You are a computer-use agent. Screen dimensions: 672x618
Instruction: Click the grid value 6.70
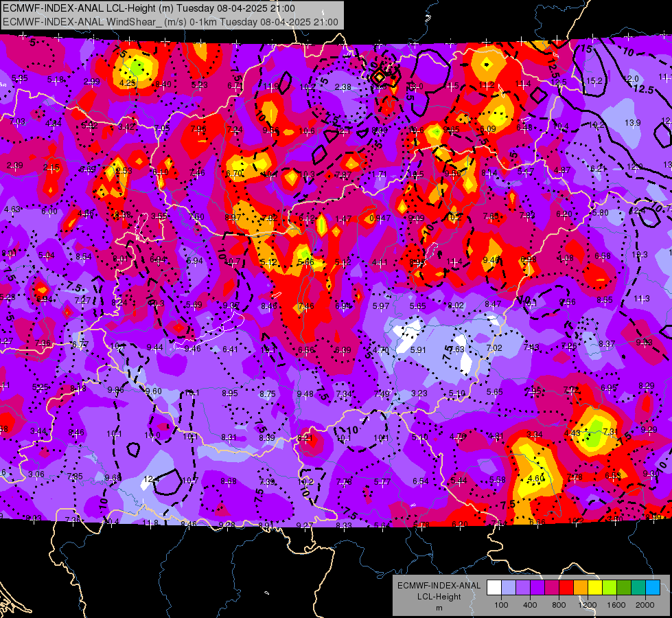234,173
